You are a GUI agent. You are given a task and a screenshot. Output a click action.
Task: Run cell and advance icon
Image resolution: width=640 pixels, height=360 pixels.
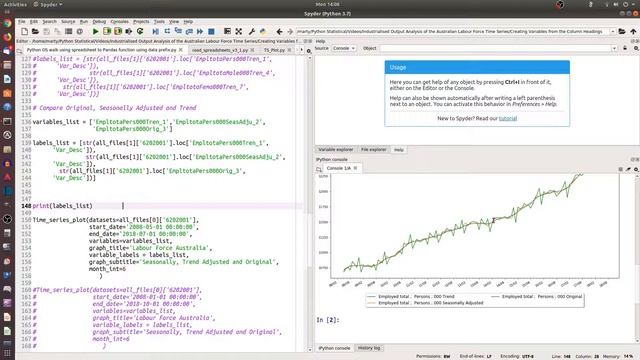118,31
